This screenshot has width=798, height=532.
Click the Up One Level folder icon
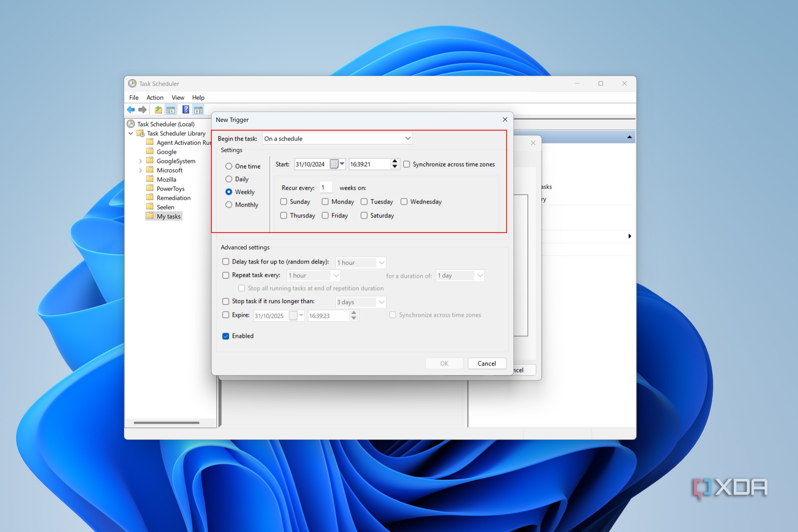tap(158, 110)
